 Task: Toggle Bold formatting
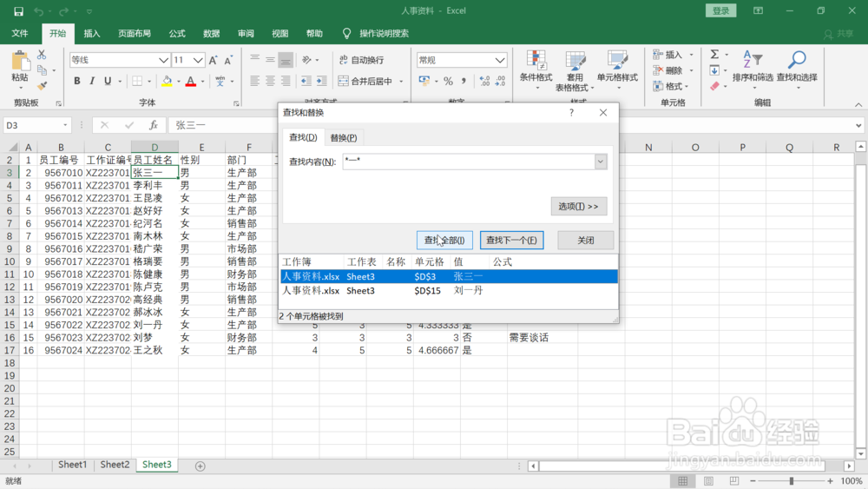[77, 81]
